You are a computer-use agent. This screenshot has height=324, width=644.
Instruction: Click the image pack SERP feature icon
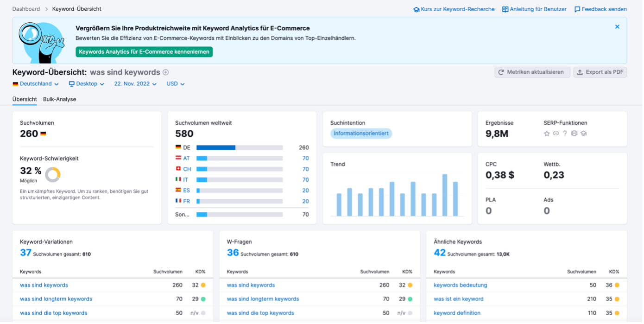point(574,133)
